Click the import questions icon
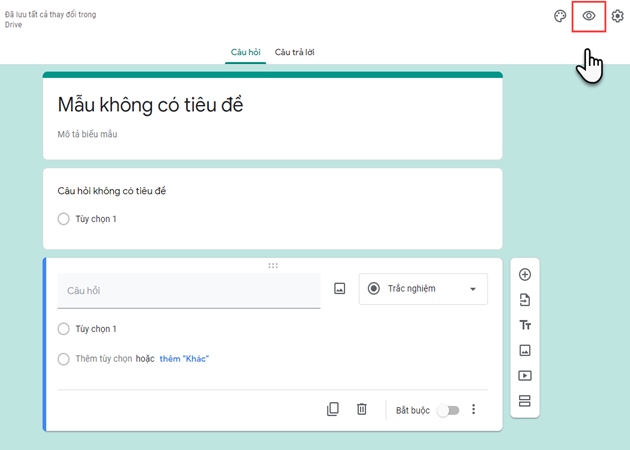Image resolution: width=630 pixels, height=450 pixels. click(x=525, y=300)
